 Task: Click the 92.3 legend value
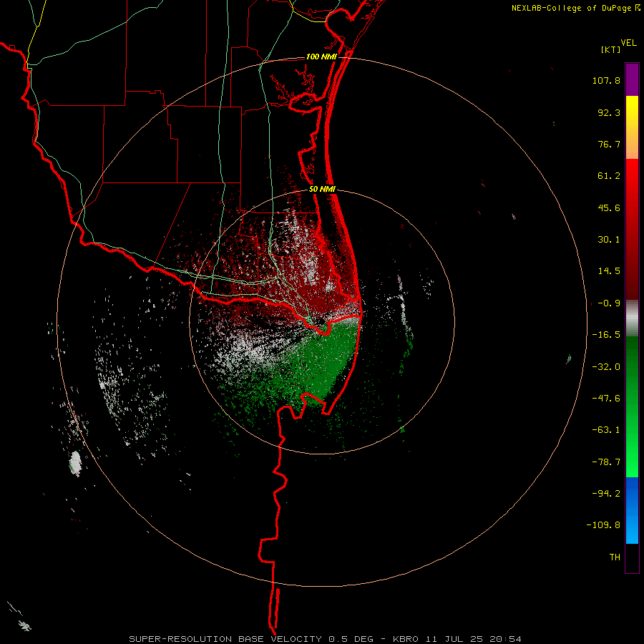[609, 112]
